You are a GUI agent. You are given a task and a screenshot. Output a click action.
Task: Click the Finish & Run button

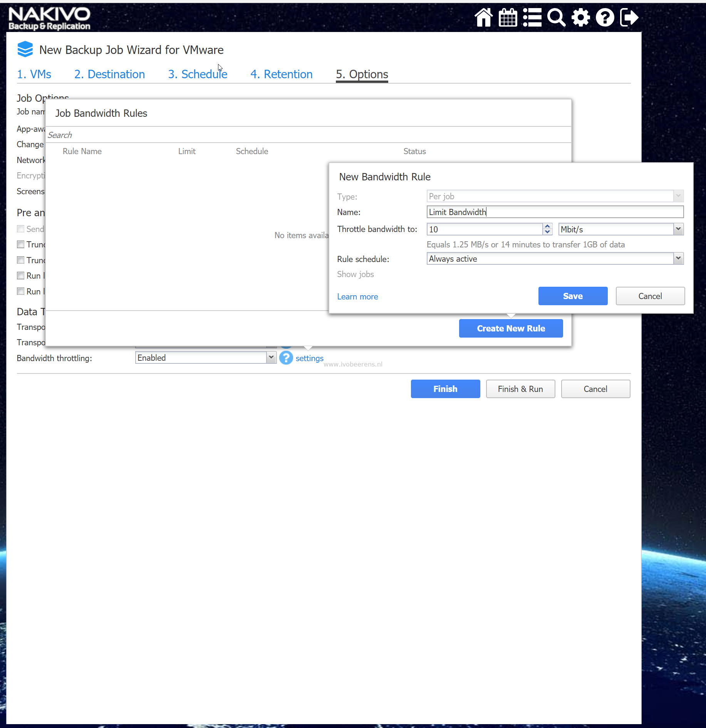(520, 389)
